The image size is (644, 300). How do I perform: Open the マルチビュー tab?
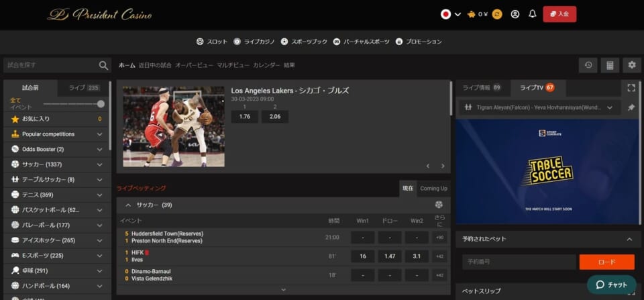(233, 65)
